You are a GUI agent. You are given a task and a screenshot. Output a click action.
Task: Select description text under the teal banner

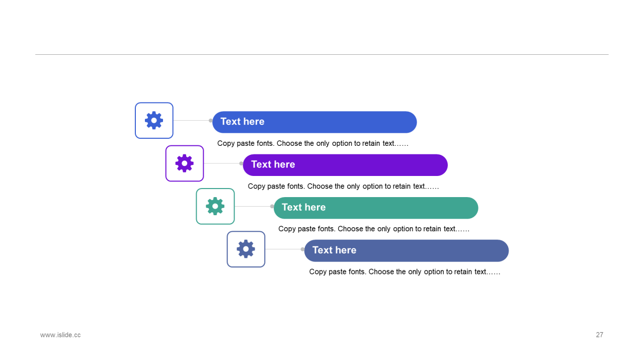pos(374,229)
